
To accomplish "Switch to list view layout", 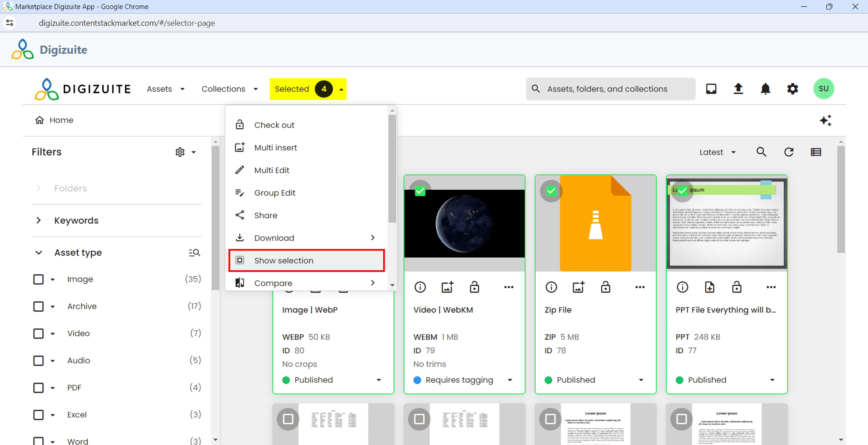I will pyautogui.click(x=816, y=152).
